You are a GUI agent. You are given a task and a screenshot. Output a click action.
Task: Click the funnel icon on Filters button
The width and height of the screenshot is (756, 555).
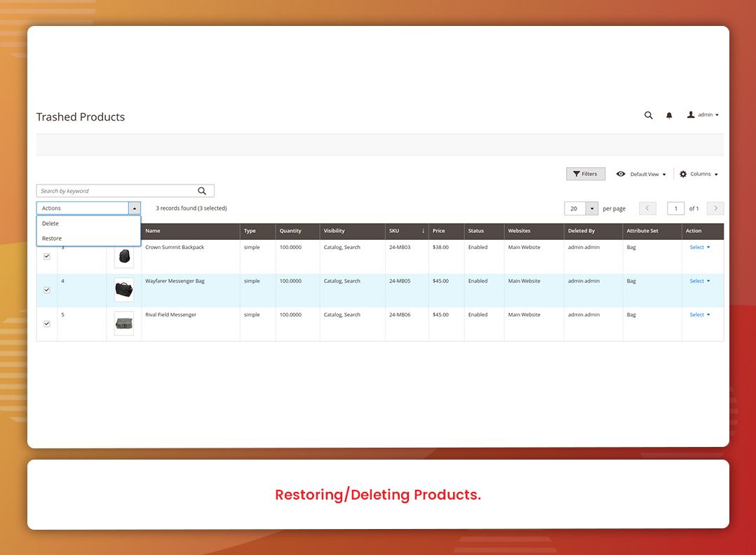coord(576,173)
